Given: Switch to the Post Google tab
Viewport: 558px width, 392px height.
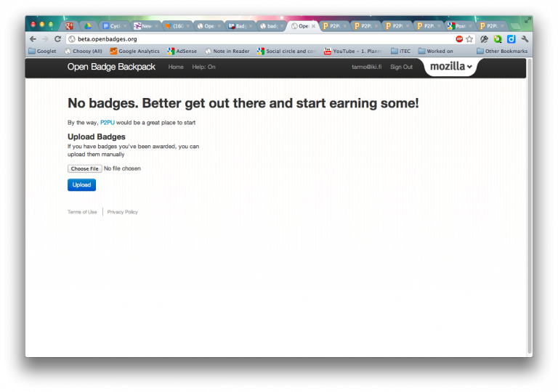Looking at the screenshot, I should tap(460, 26).
